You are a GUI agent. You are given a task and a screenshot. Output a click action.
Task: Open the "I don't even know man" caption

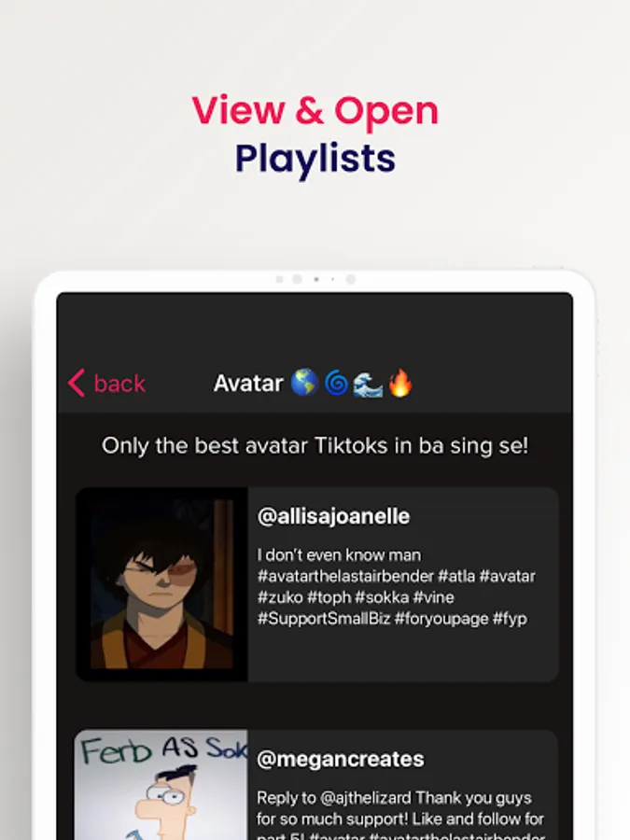click(339, 555)
